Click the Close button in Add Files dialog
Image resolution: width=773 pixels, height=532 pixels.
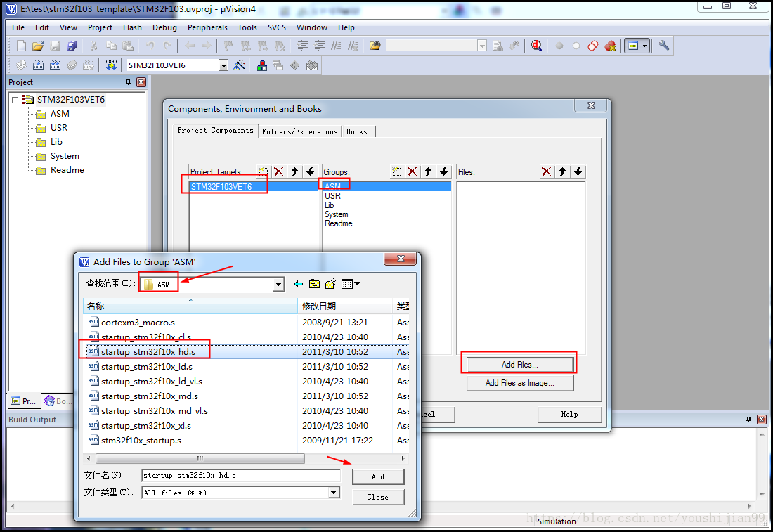[378, 497]
